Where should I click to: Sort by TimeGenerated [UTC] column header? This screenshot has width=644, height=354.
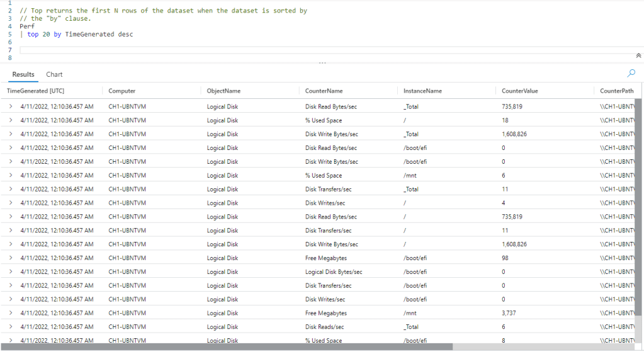pyautogui.click(x=35, y=91)
